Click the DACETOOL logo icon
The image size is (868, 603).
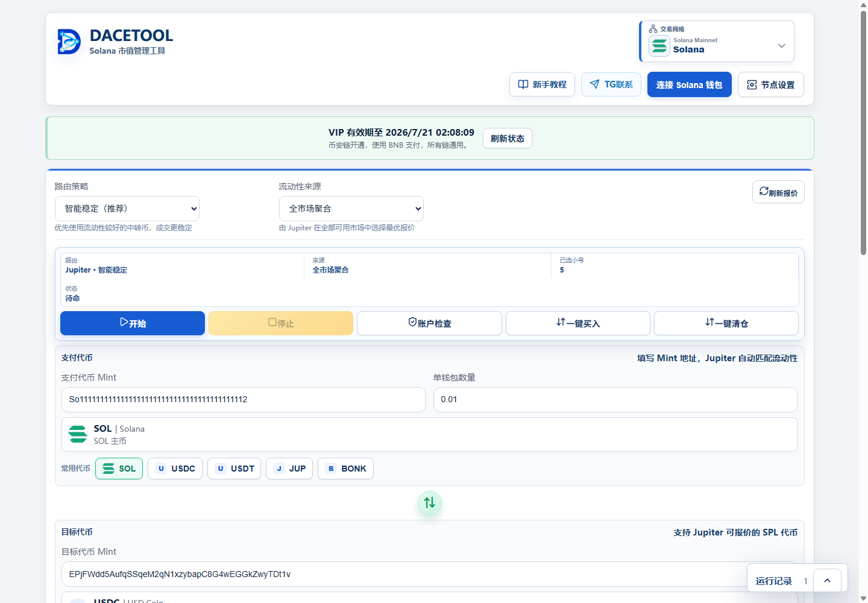point(69,42)
